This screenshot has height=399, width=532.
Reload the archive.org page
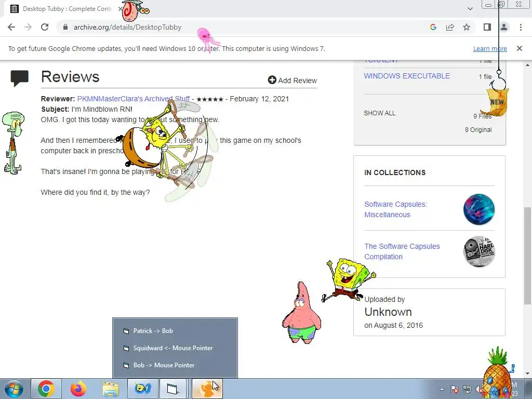point(45,27)
